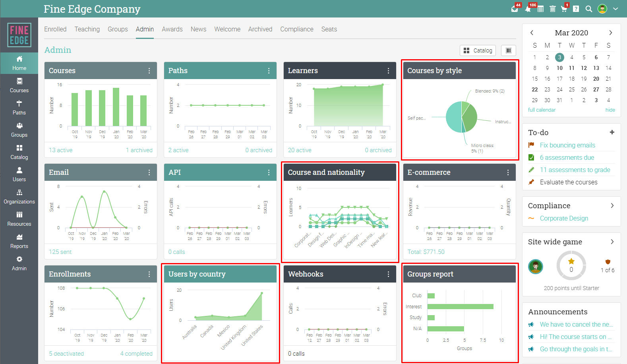Open the messages inbox envelope icon

point(515,9)
